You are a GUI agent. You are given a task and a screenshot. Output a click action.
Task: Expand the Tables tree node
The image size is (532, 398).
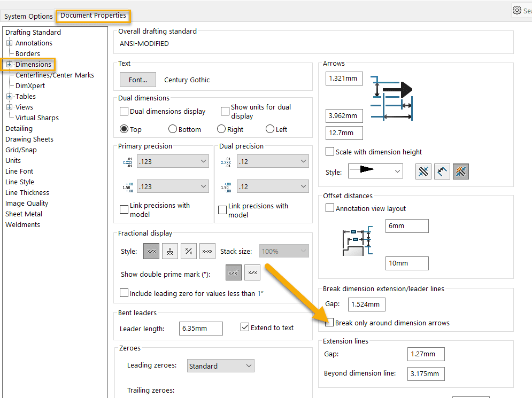click(x=10, y=96)
